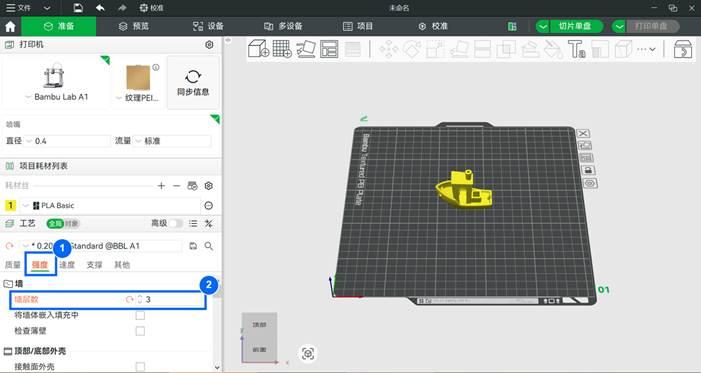Open the 0.20mm Standard @BBL A1 preset dropdown
Screen dimensions: 701x373
tap(25, 246)
